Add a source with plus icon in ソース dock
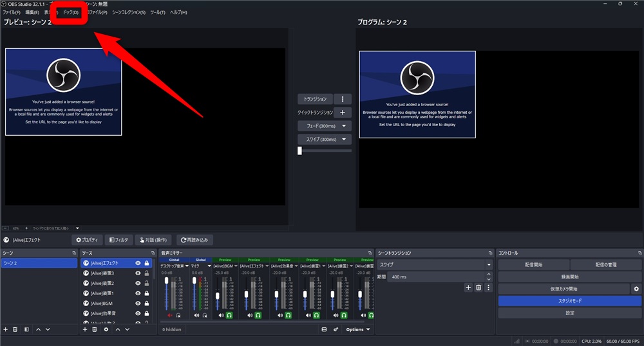 click(x=84, y=329)
